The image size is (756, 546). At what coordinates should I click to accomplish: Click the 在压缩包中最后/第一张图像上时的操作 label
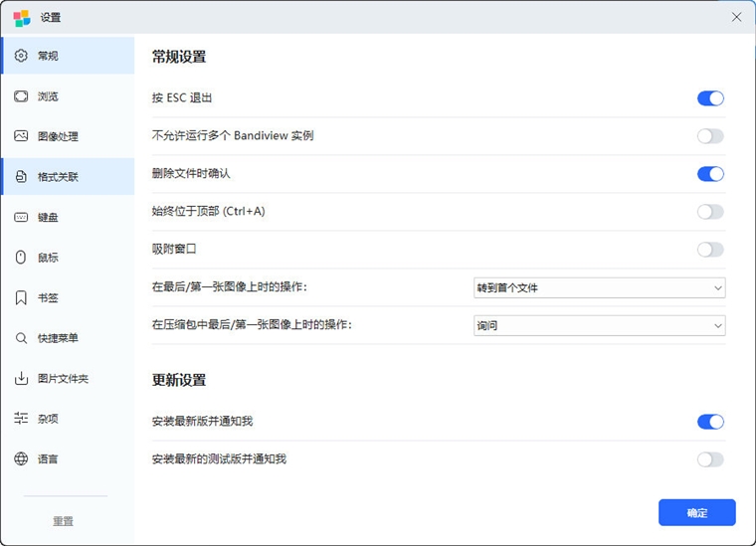[x=252, y=325]
